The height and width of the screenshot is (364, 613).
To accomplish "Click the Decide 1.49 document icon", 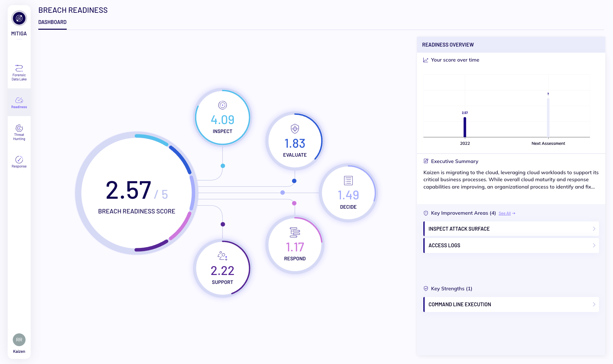I will point(348,180).
